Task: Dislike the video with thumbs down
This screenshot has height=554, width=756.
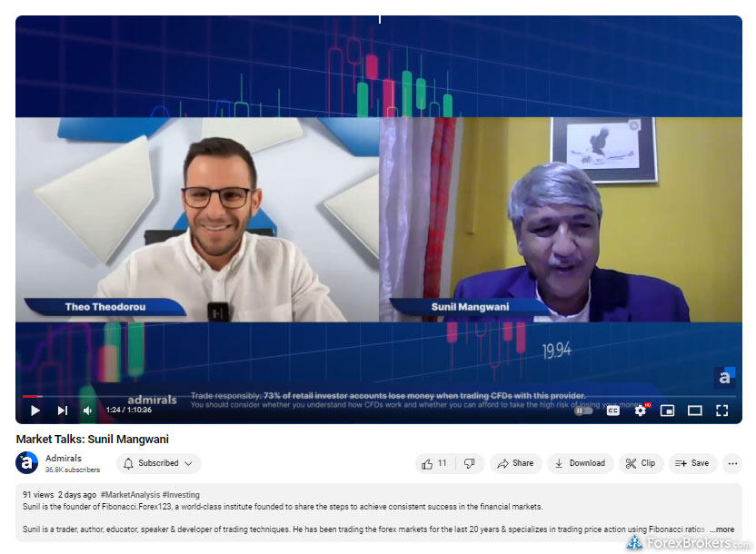Action: point(470,463)
